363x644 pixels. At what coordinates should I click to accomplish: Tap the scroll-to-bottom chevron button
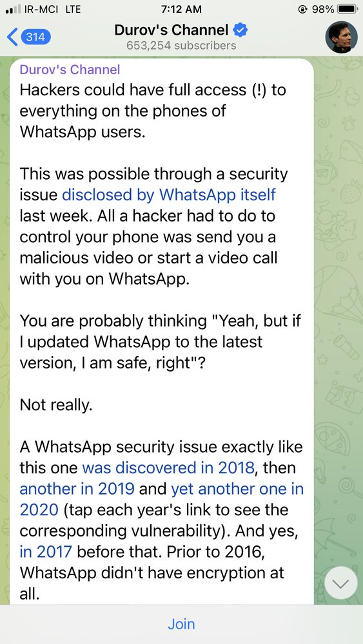point(341,582)
